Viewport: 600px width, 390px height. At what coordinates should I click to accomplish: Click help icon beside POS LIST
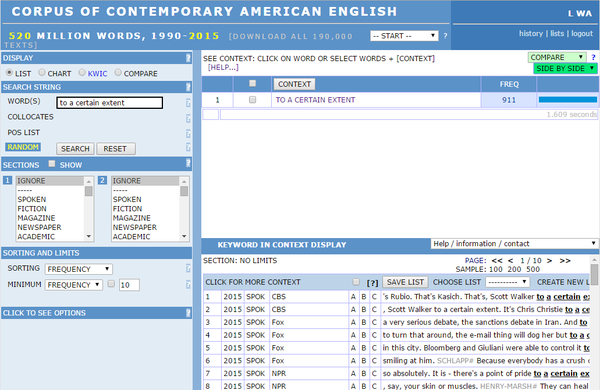coord(188,133)
